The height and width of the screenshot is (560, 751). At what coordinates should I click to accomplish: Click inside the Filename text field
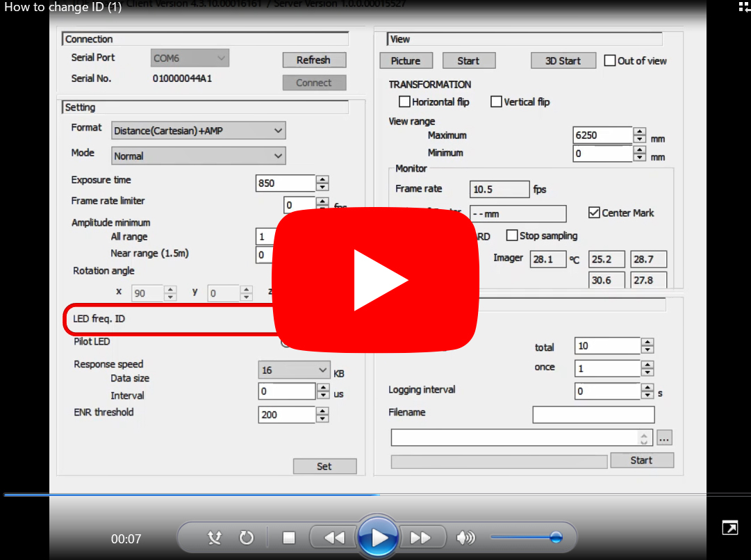pyautogui.click(x=593, y=415)
